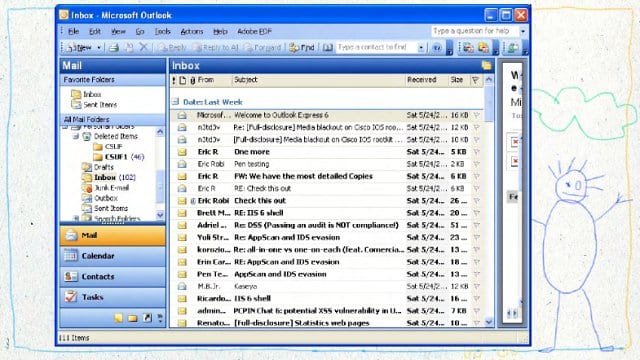The height and width of the screenshot is (360, 640).
Task: Sort by the Importance exclamation column
Action: [174, 80]
